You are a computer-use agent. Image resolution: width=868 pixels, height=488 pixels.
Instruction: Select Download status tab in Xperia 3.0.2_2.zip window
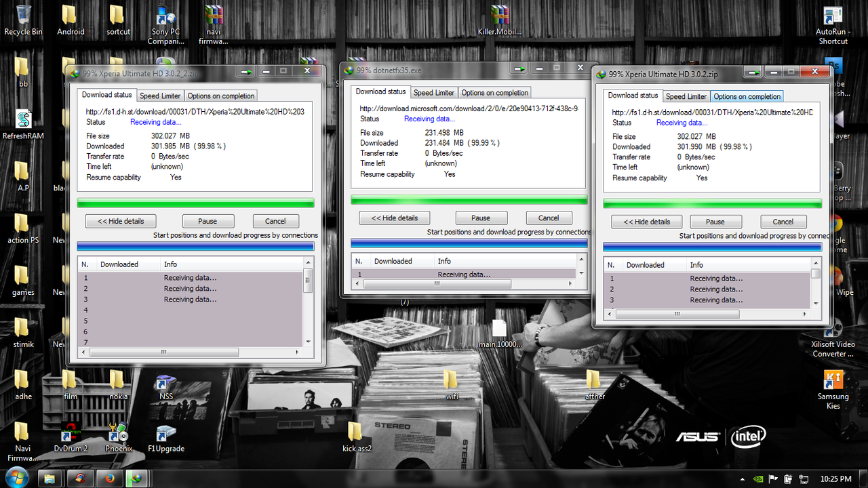[x=106, y=95]
